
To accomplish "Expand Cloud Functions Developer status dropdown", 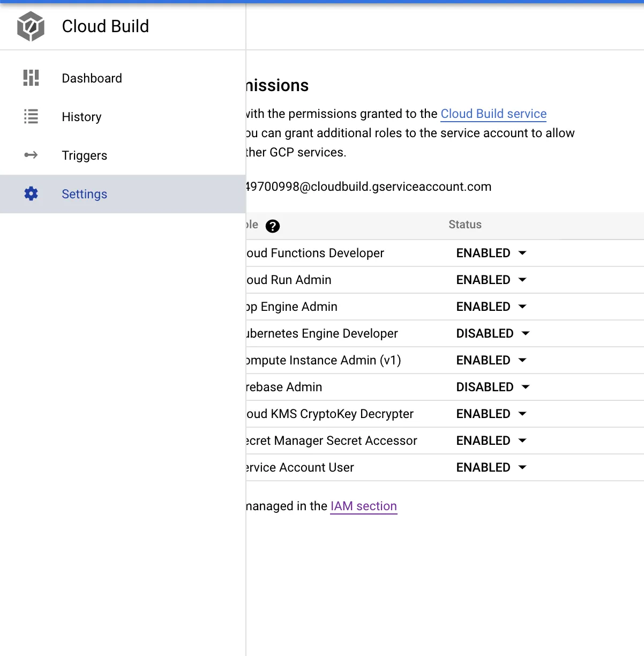I will click(x=491, y=253).
